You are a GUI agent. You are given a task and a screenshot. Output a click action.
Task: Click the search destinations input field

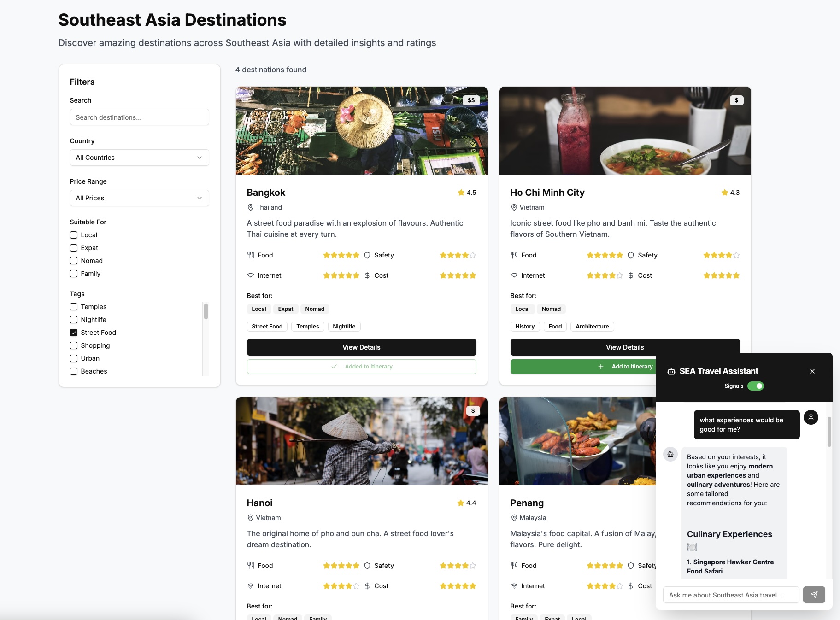pyautogui.click(x=139, y=117)
